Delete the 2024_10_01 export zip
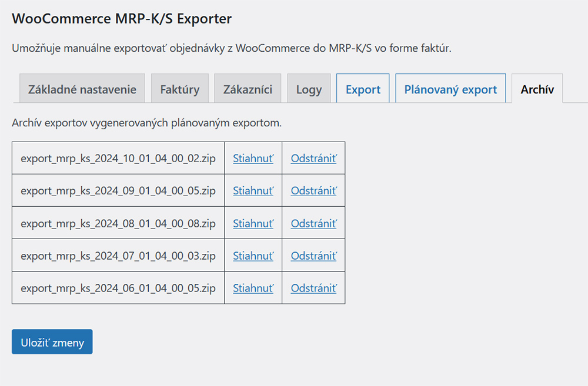588x386 pixels. (314, 159)
